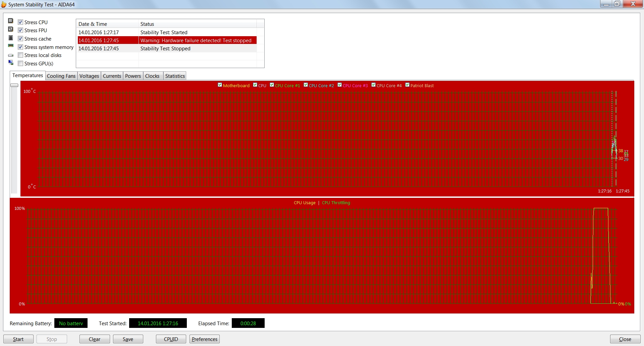644x346 pixels.
Task: Toggle the Motherboard temperature graph checkbox
Action: coord(220,85)
